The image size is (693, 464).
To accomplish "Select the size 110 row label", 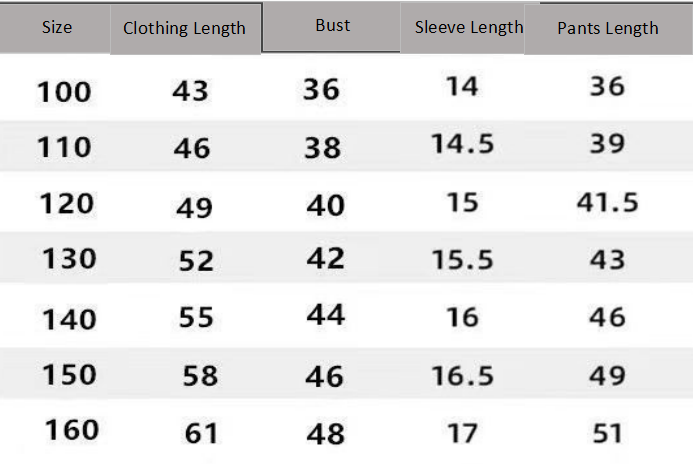I will click(x=64, y=148).
